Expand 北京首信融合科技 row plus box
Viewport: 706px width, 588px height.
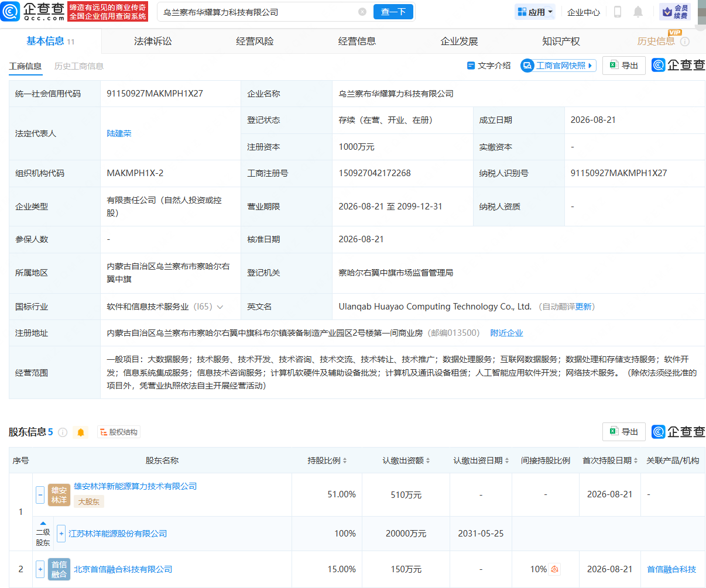[x=40, y=569]
